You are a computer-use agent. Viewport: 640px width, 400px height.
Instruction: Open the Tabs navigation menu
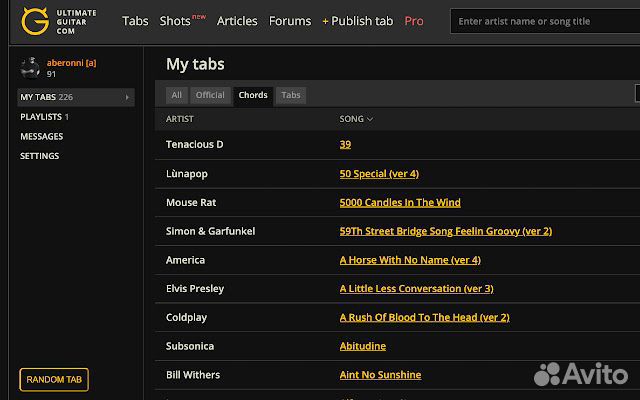pos(135,21)
